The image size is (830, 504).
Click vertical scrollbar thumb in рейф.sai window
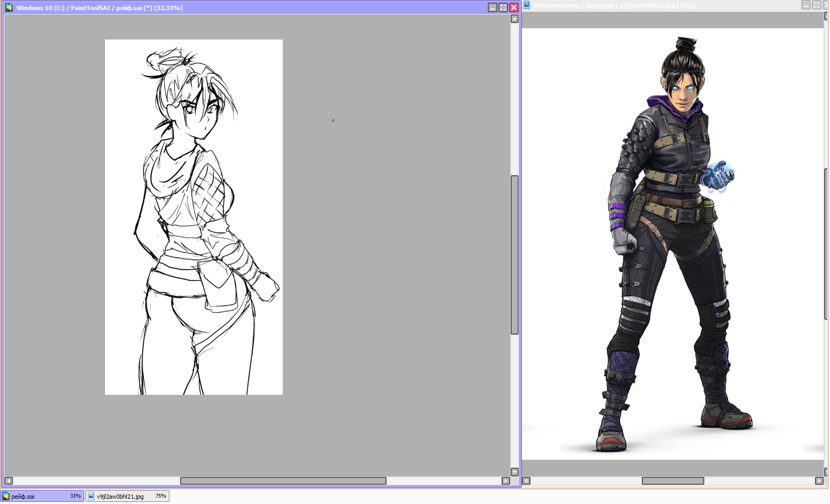pyautogui.click(x=514, y=255)
